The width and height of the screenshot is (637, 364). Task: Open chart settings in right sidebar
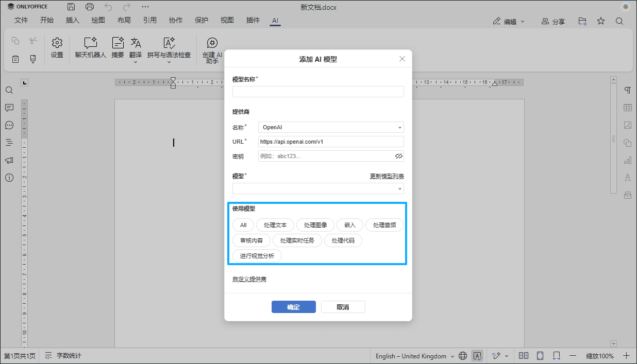point(627,160)
